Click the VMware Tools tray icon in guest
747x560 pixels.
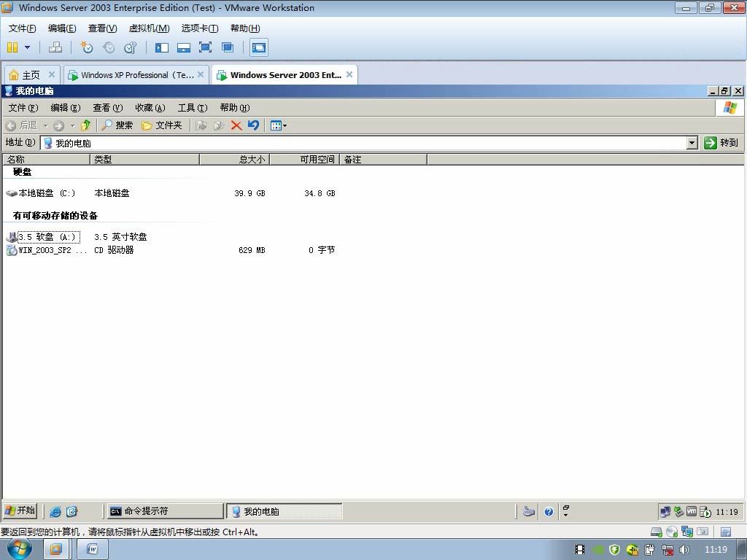[x=692, y=512]
